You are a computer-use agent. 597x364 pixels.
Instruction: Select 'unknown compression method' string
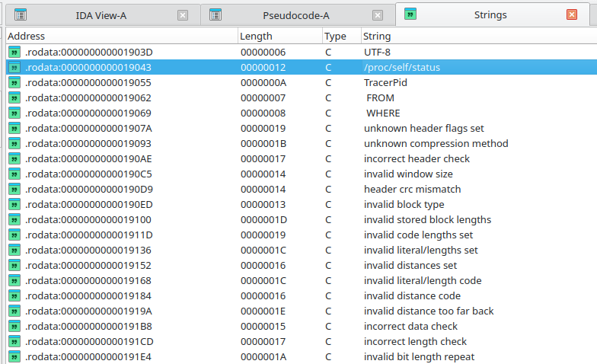[x=436, y=143]
